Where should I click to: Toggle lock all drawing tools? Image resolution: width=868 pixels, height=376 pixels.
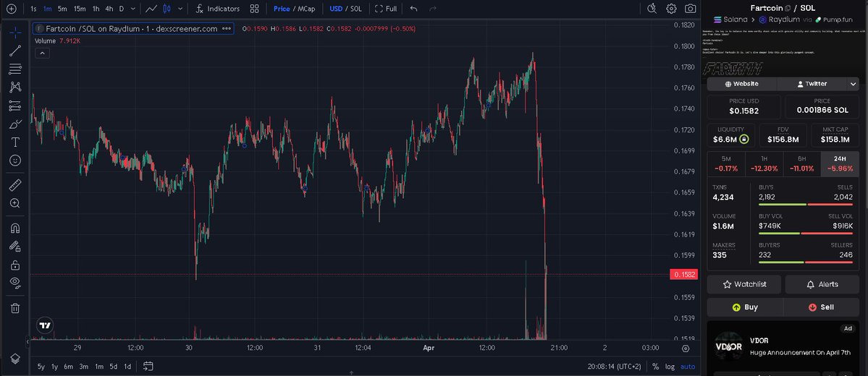(x=15, y=265)
